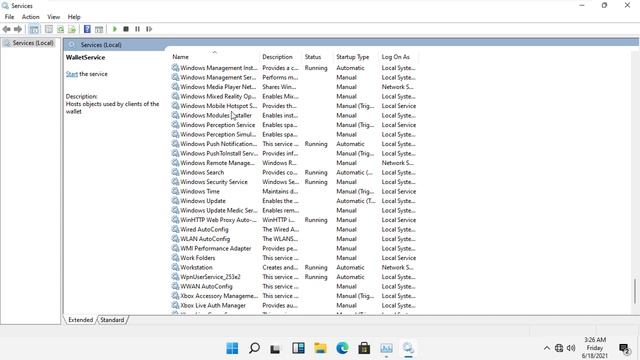
Task: Sort by the Startup Type column header
Action: (356, 57)
